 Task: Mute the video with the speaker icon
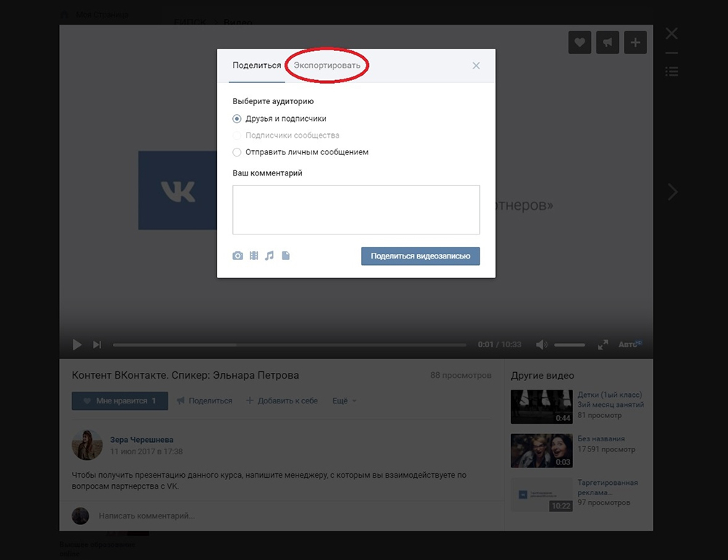click(542, 344)
